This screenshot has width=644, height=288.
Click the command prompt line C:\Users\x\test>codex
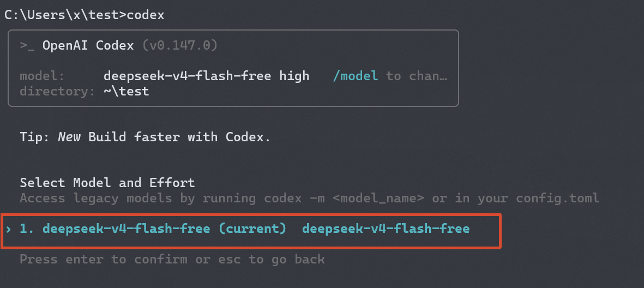click(84, 15)
